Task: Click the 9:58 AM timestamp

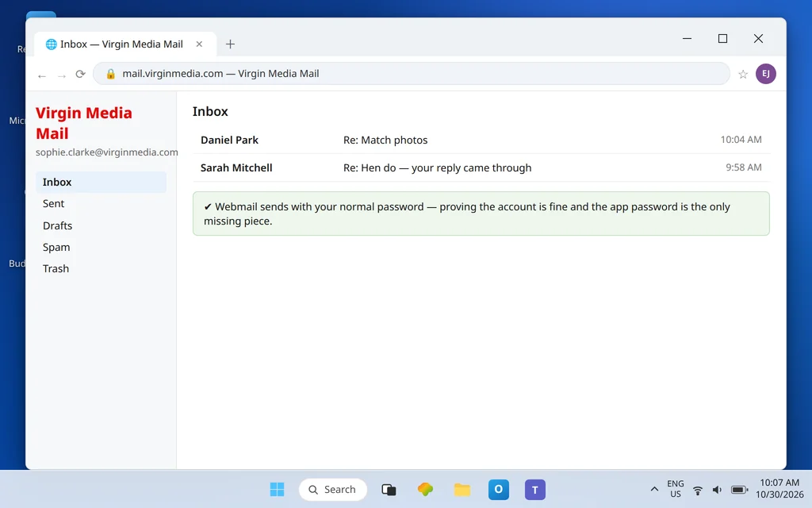Action: 743,167
